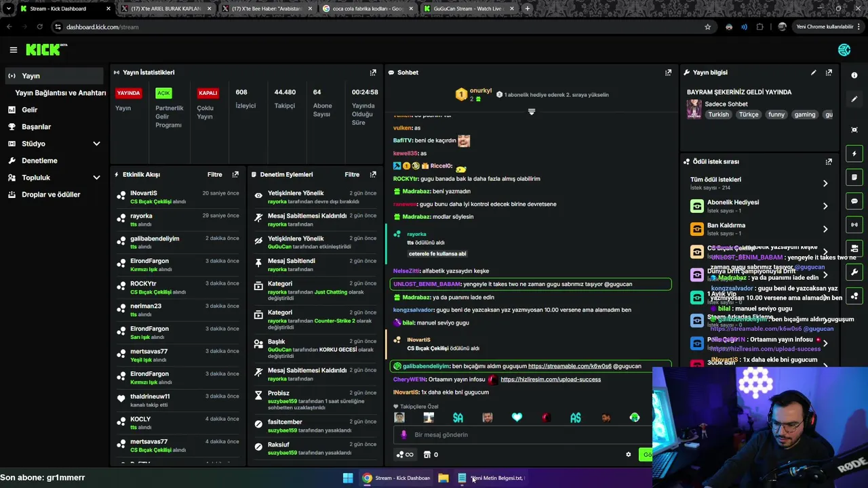Open Denetleme in the sidebar
The width and height of the screenshot is (868, 488).
pyautogui.click(x=39, y=161)
